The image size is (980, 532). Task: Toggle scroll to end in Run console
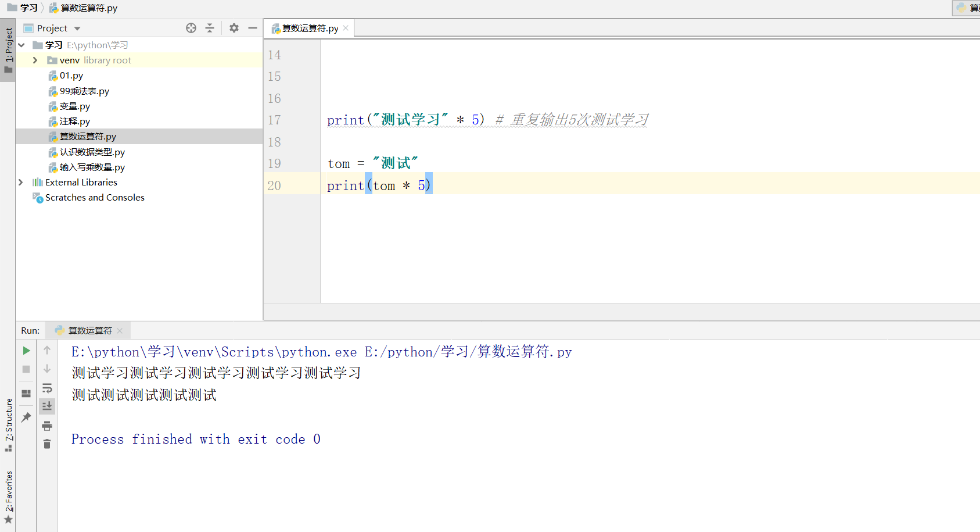point(47,406)
